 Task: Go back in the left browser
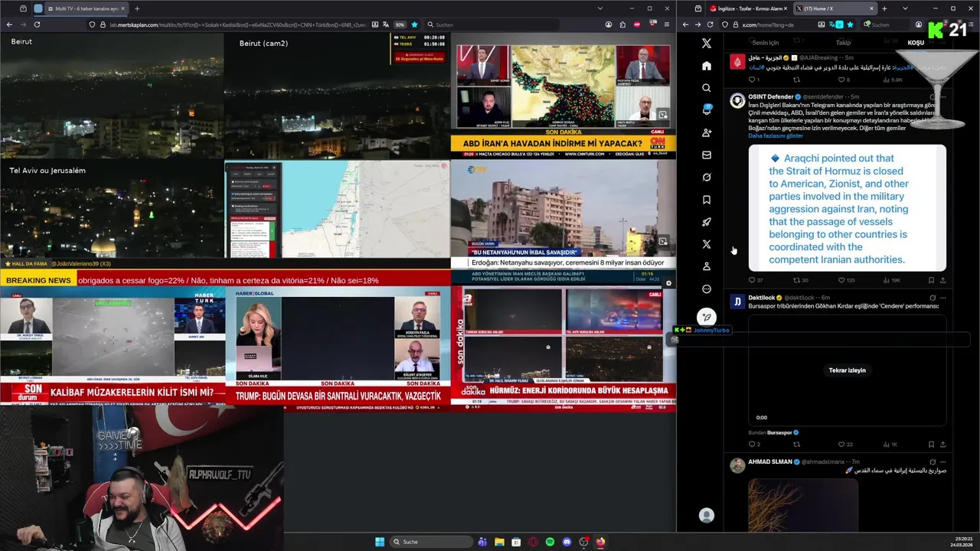(9, 24)
